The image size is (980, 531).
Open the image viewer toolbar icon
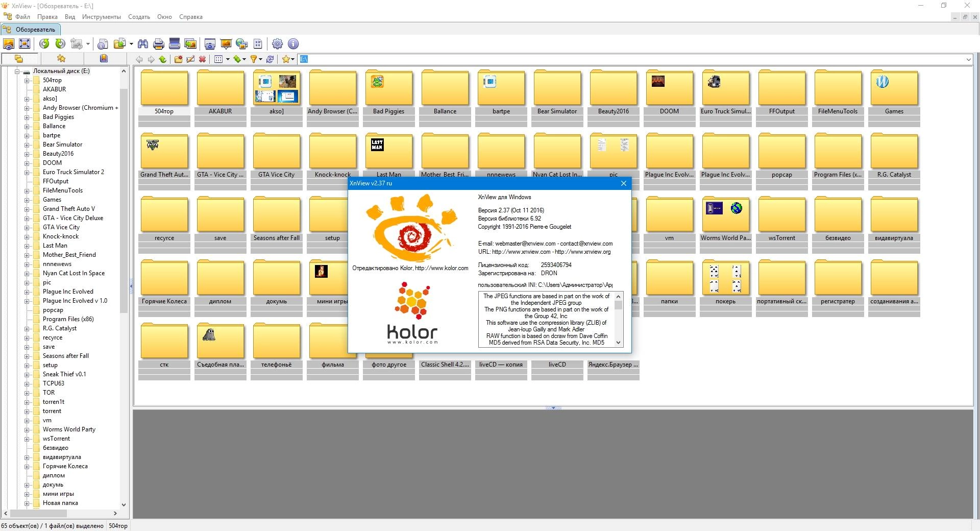(x=9, y=44)
